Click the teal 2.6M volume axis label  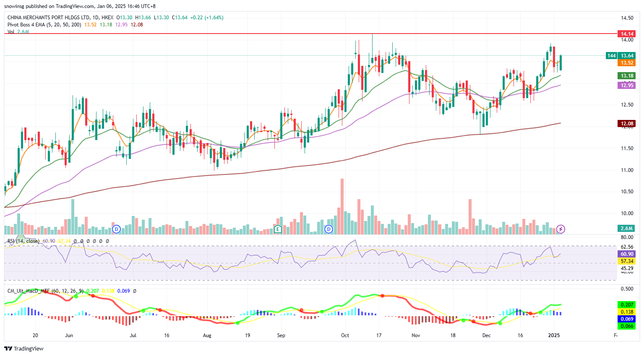[x=627, y=229]
